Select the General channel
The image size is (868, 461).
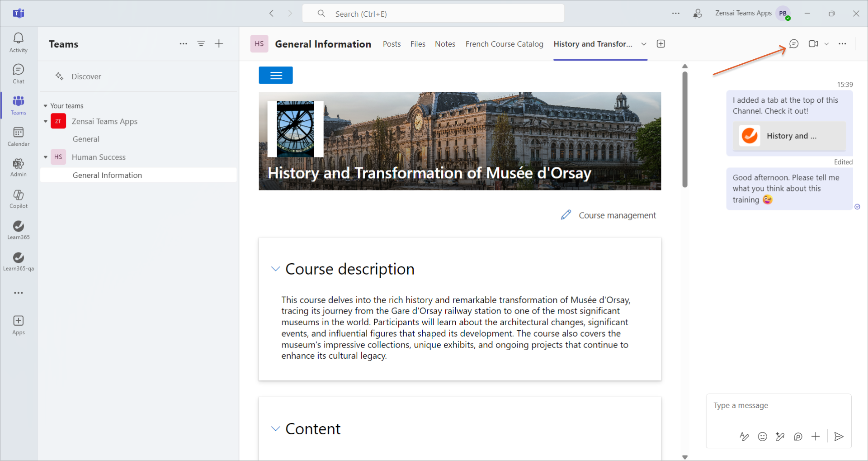click(86, 139)
